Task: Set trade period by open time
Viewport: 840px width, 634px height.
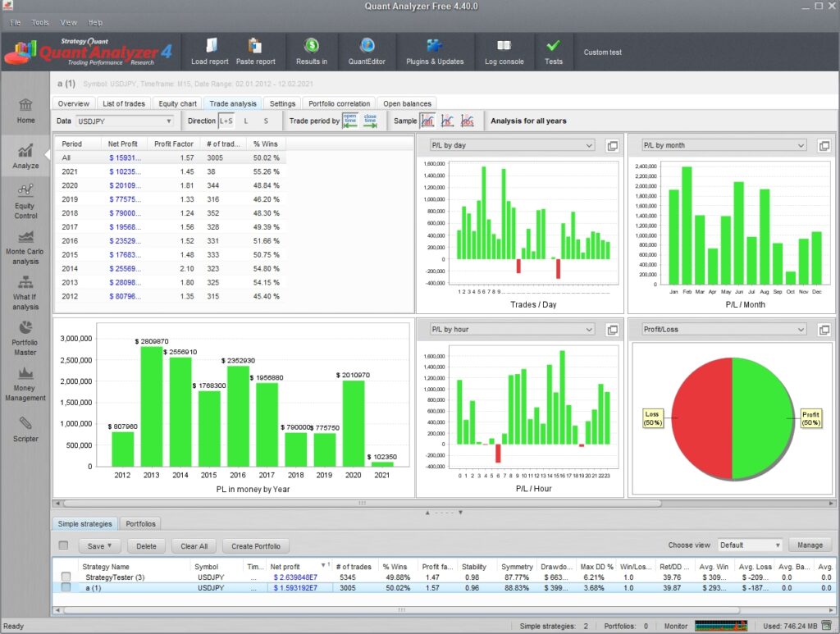Action: (349, 121)
